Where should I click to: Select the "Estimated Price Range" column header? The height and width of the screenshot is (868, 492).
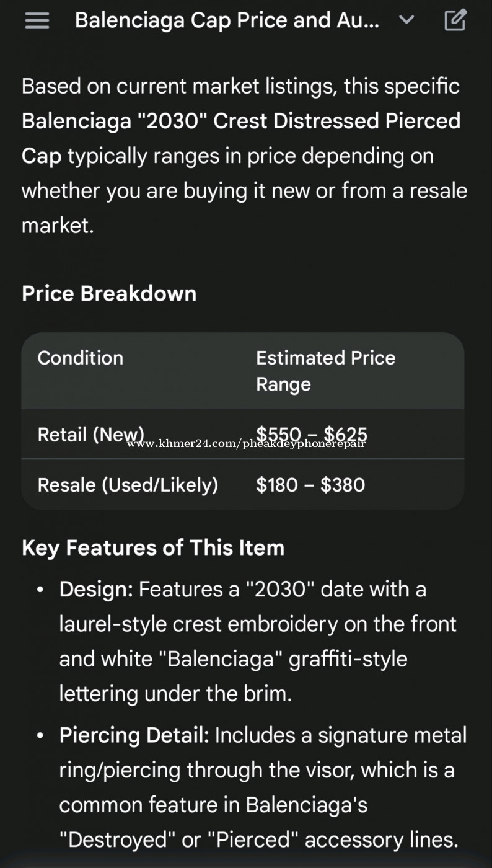[325, 370]
